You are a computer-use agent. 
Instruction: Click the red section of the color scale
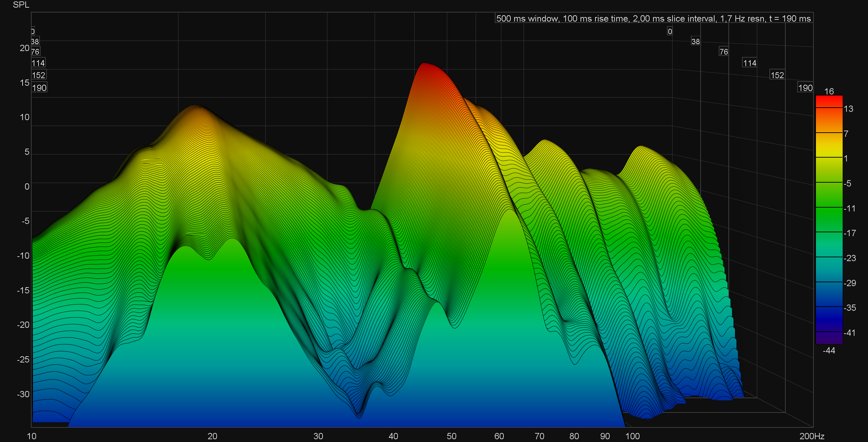pyautogui.click(x=829, y=101)
